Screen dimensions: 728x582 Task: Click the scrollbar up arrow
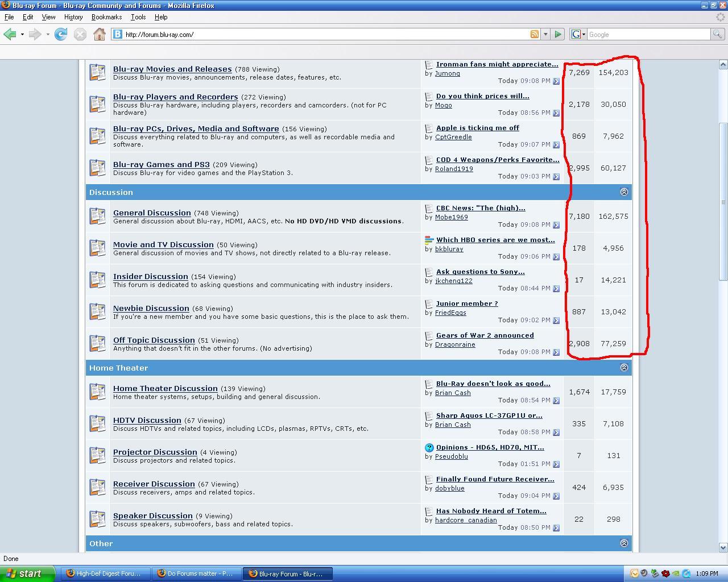pyautogui.click(x=723, y=65)
